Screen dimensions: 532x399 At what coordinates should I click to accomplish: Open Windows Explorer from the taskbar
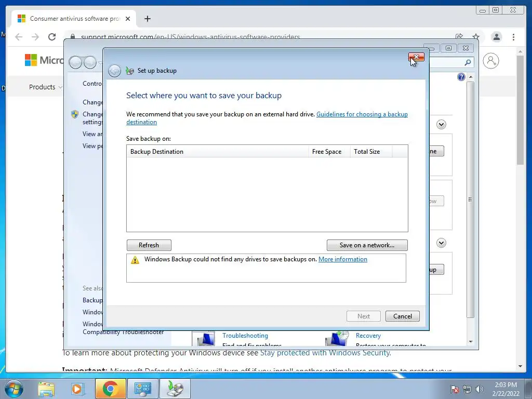pos(46,389)
